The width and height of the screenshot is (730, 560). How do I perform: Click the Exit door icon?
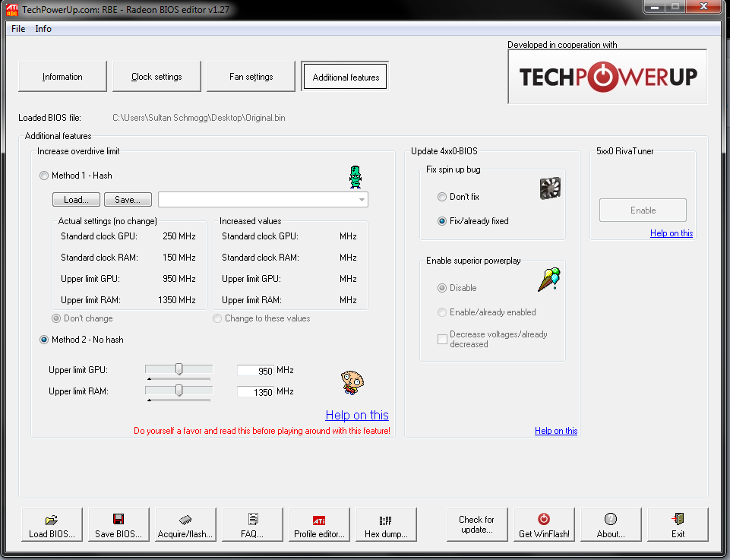[678, 518]
